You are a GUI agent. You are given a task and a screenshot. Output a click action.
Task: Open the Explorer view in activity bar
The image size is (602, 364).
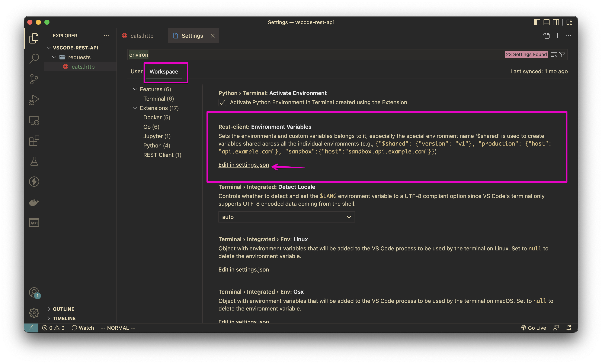[34, 38]
